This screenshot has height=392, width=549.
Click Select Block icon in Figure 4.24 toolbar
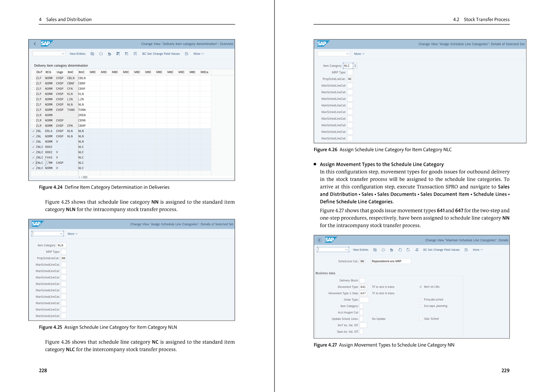(x=127, y=54)
